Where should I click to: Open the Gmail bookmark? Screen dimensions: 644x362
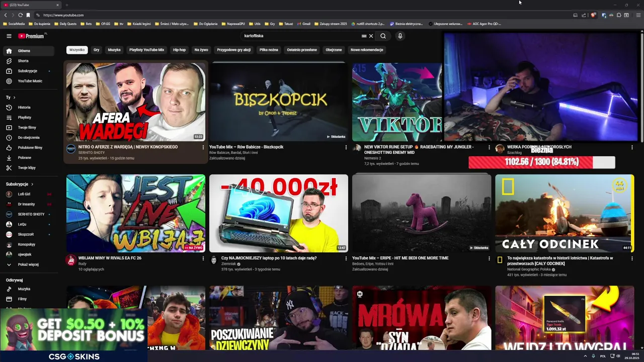coord(304,24)
